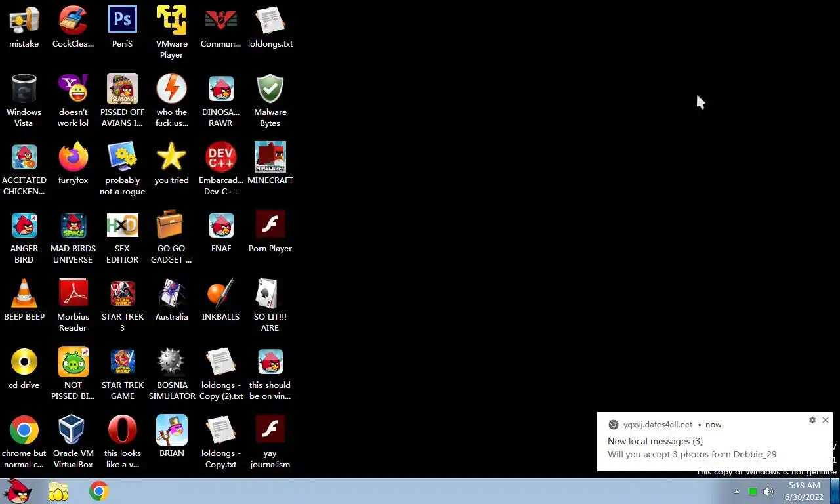Open Windows Explorer from the taskbar

pos(58,491)
